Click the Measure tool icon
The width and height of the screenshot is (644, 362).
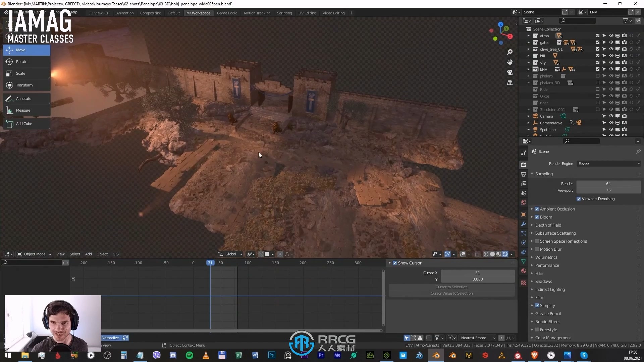(x=9, y=110)
